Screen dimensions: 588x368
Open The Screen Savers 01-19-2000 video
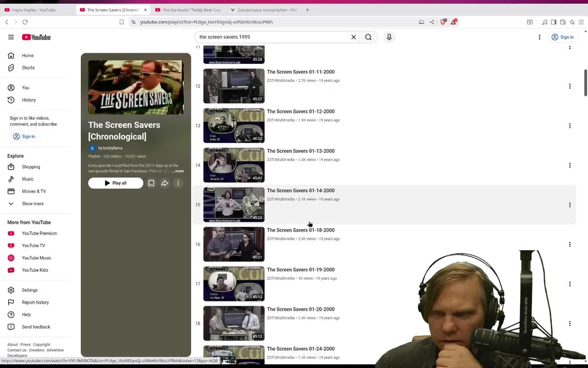click(301, 270)
